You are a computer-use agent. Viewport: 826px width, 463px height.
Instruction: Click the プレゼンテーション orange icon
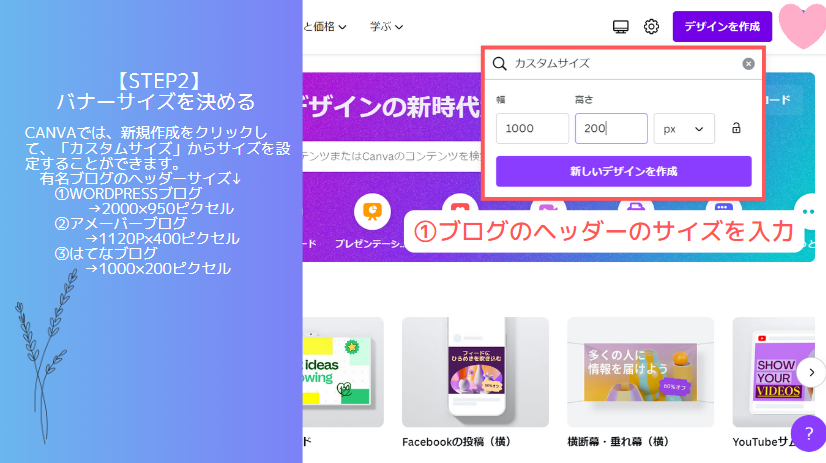click(372, 212)
